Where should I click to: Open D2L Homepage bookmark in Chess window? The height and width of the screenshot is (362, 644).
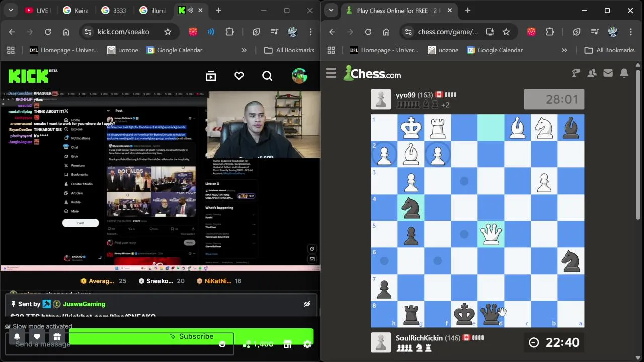(384, 50)
